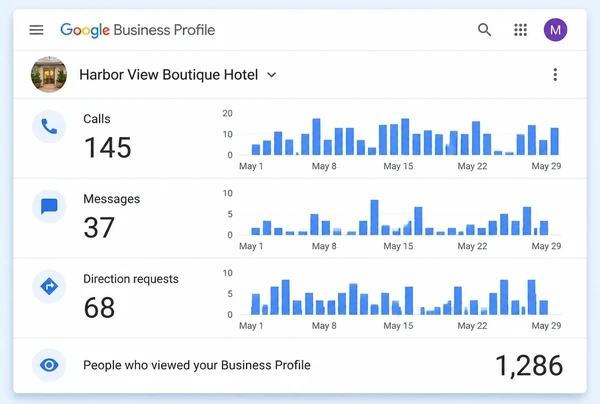The height and width of the screenshot is (404, 600).
Task: Click the Messages chat bubble icon
Action: (49, 206)
